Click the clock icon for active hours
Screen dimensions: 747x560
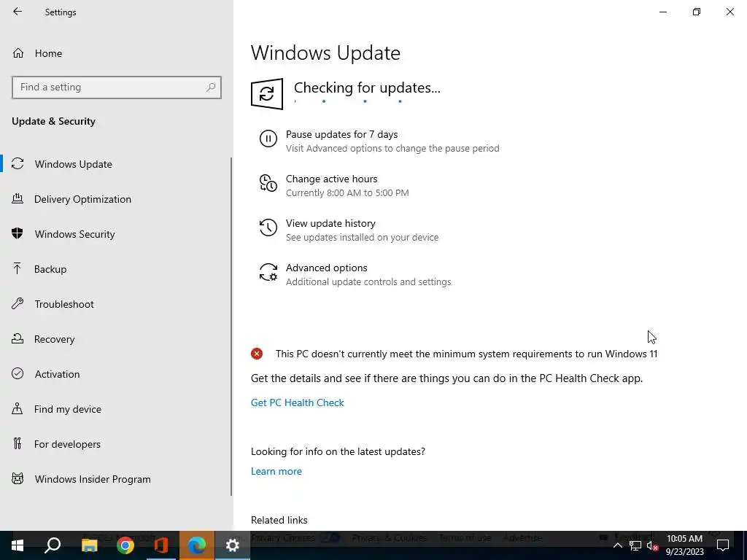click(268, 183)
